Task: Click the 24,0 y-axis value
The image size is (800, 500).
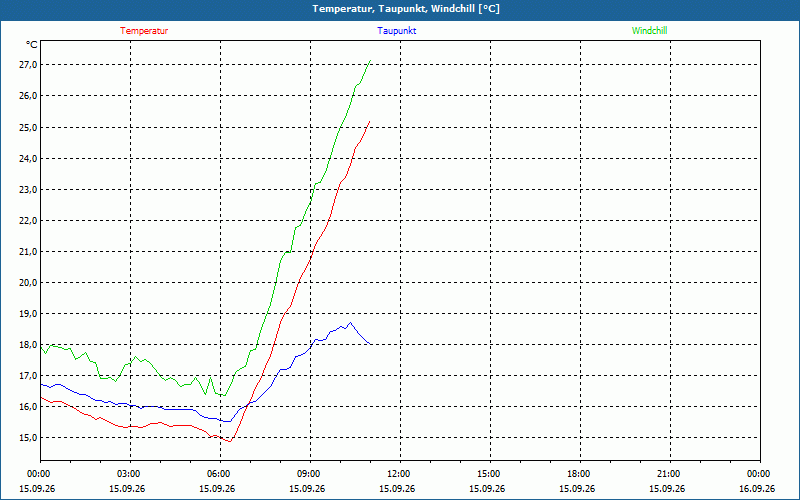Action: pyautogui.click(x=27, y=158)
